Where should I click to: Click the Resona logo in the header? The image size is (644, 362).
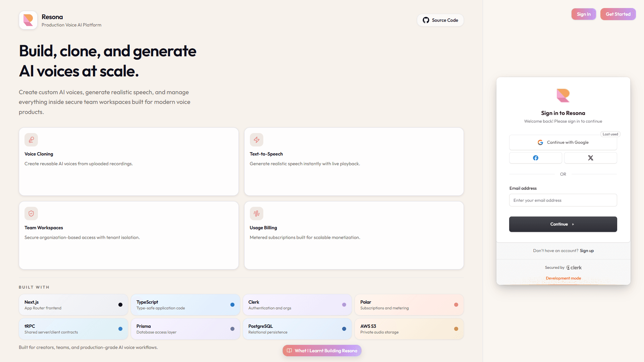click(x=28, y=20)
